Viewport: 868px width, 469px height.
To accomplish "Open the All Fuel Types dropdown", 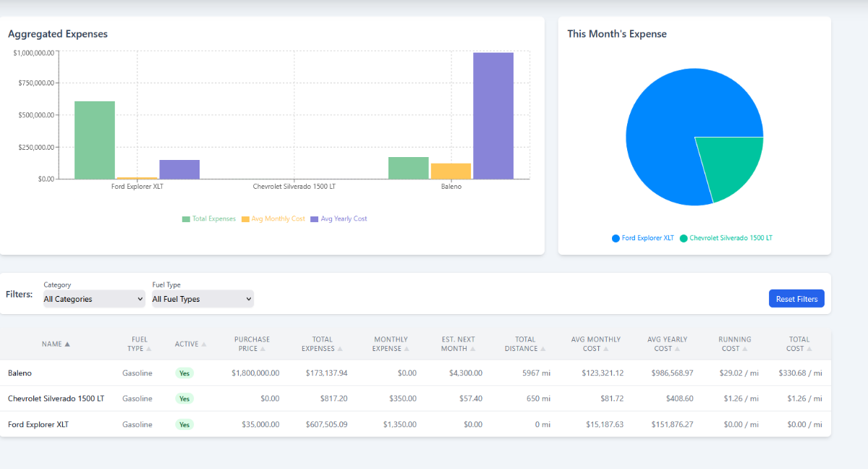I will pyautogui.click(x=203, y=299).
